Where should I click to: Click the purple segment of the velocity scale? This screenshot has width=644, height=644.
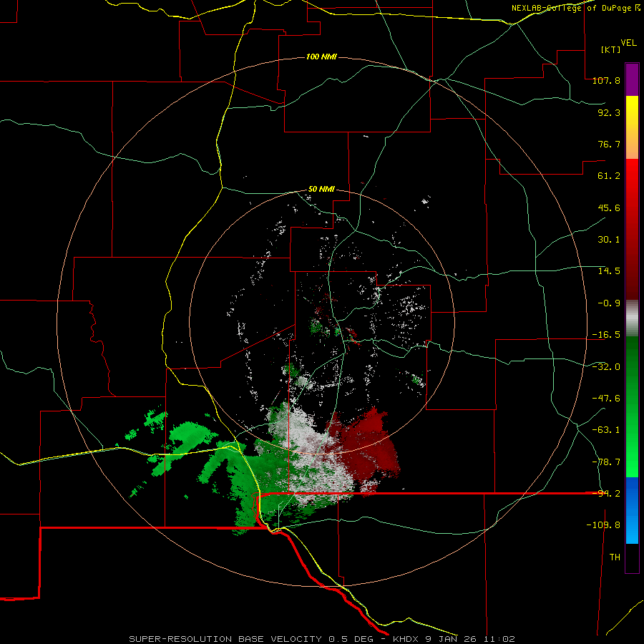pos(632,79)
